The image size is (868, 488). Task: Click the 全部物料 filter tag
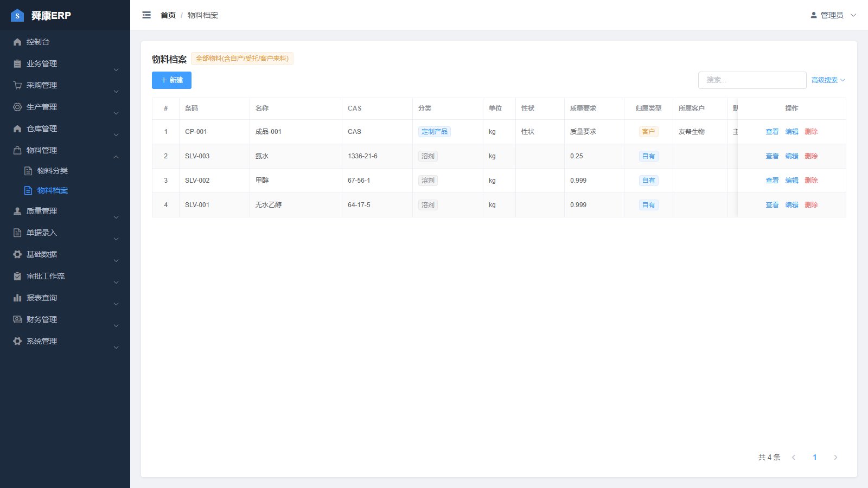point(242,59)
